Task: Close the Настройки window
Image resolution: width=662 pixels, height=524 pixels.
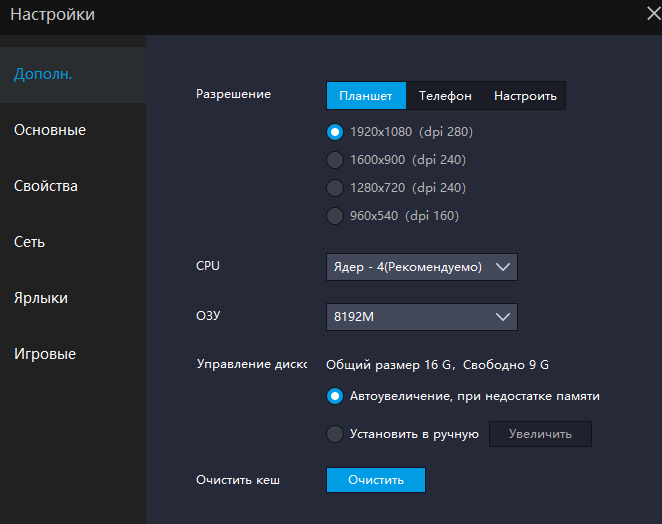Action: [653, 16]
